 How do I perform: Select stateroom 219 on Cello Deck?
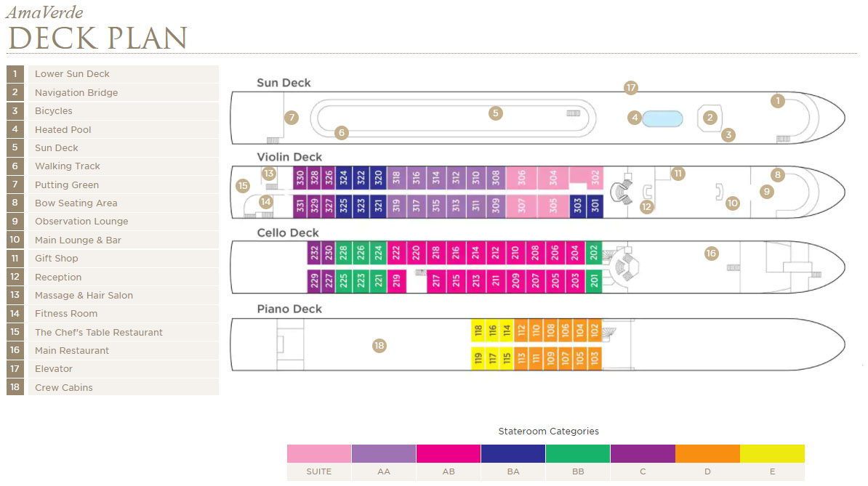click(x=397, y=281)
